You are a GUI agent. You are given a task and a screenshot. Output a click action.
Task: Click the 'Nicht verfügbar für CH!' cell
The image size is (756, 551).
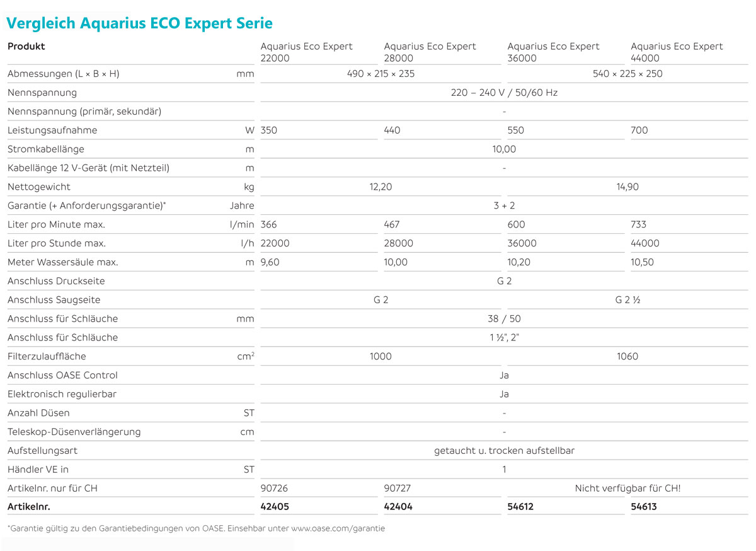(627, 488)
